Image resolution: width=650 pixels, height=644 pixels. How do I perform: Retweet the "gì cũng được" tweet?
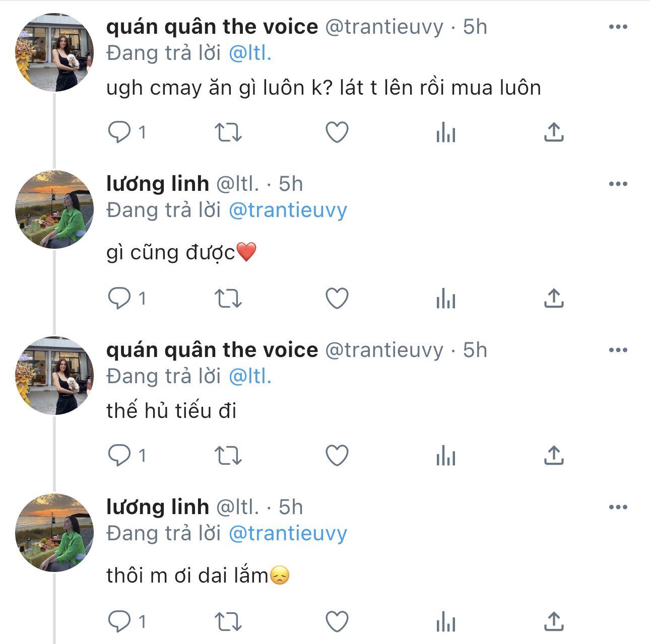[228, 299]
